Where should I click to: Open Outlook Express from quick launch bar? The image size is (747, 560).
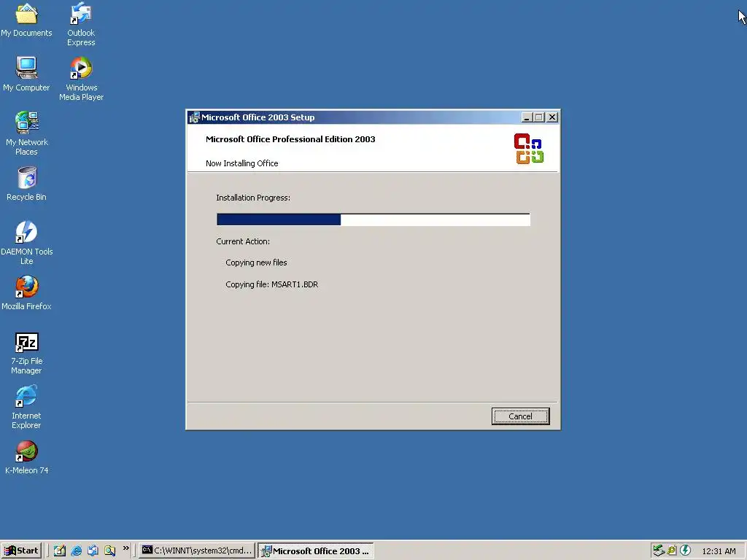93,551
